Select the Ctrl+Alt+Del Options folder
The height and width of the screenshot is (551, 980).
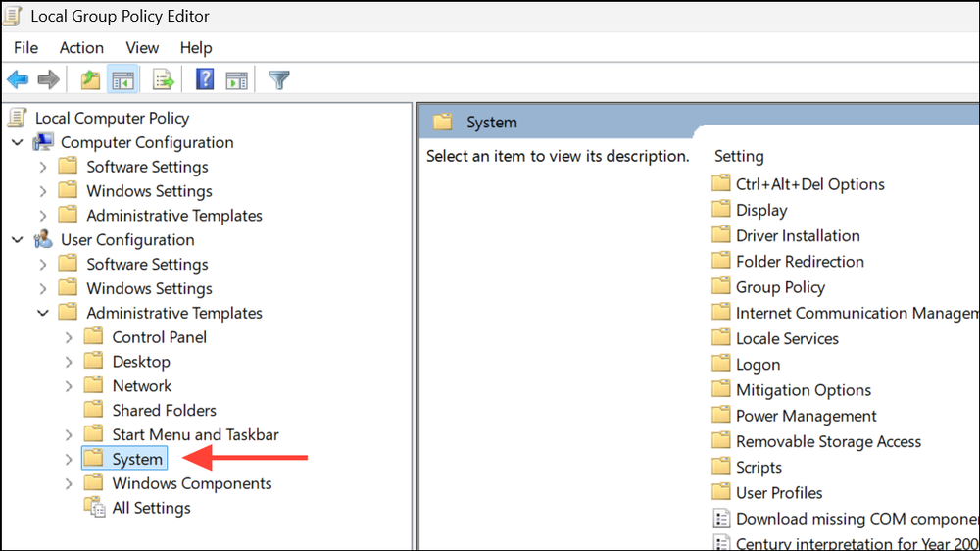point(809,184)
